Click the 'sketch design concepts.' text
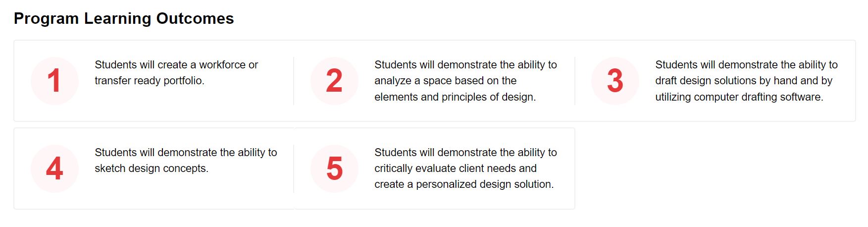The width and height of the screenshot is (868, 227). tap(152, 169)
